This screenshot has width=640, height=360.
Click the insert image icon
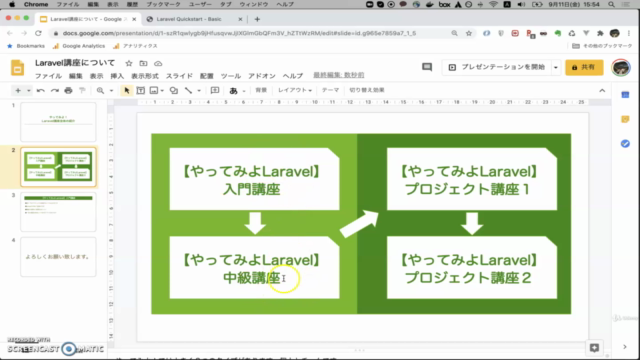click(154, 91)
